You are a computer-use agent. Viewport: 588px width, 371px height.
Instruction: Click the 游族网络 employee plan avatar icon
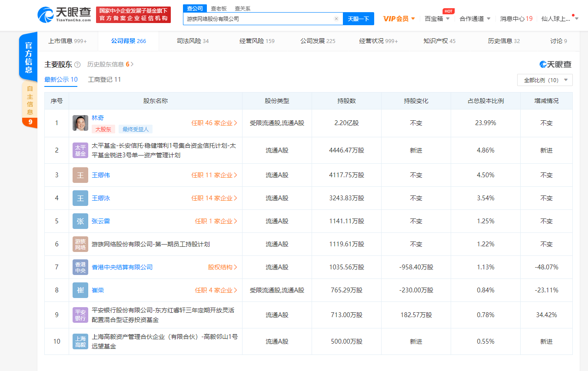[80, 244]
